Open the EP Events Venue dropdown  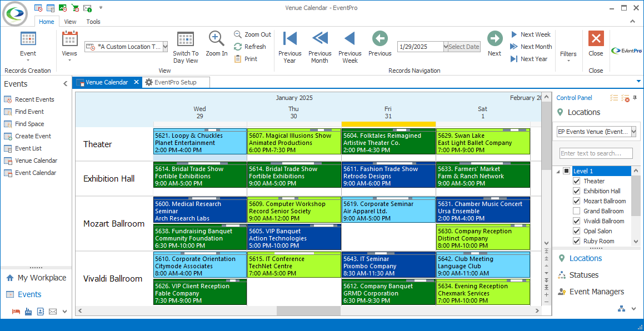click(633, 132)
